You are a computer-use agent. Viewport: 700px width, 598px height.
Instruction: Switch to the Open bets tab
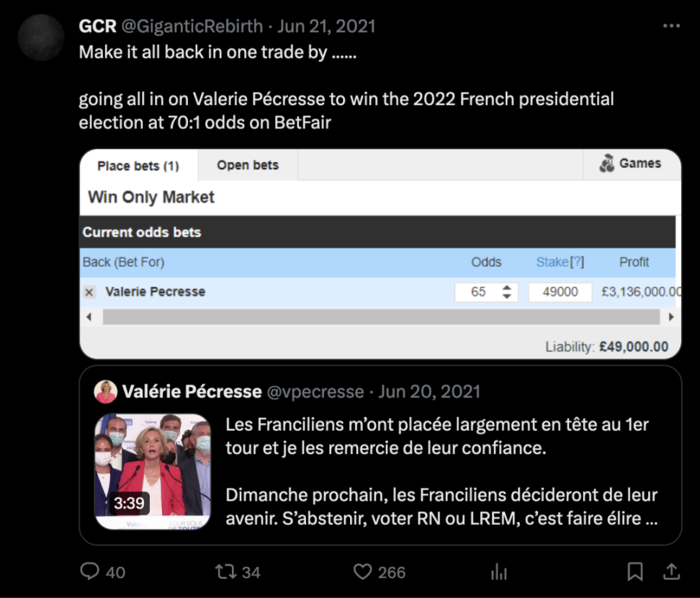point(247,165)
